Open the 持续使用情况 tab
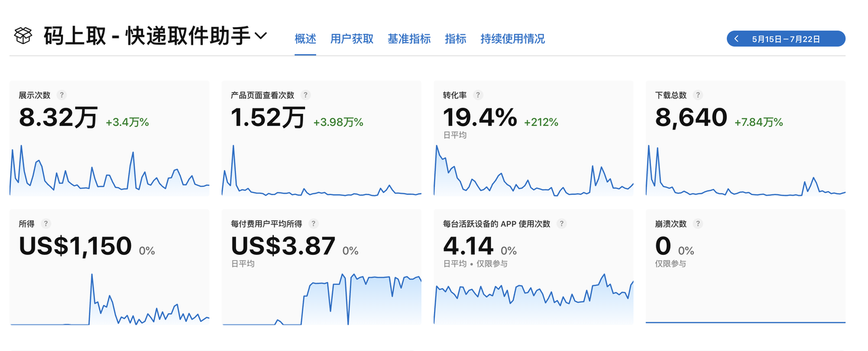The width and height of the screenshot is (868, 351). 513,39
